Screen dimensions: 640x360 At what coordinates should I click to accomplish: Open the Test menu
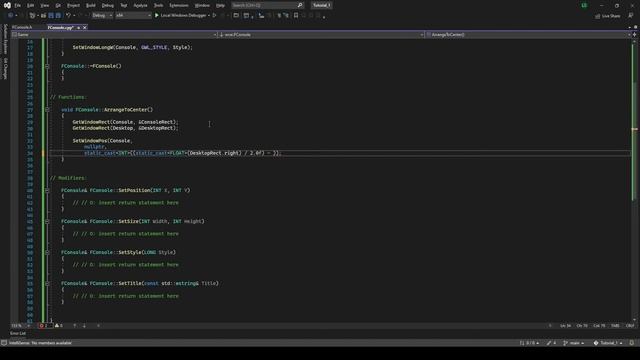[x=124, y=5]
